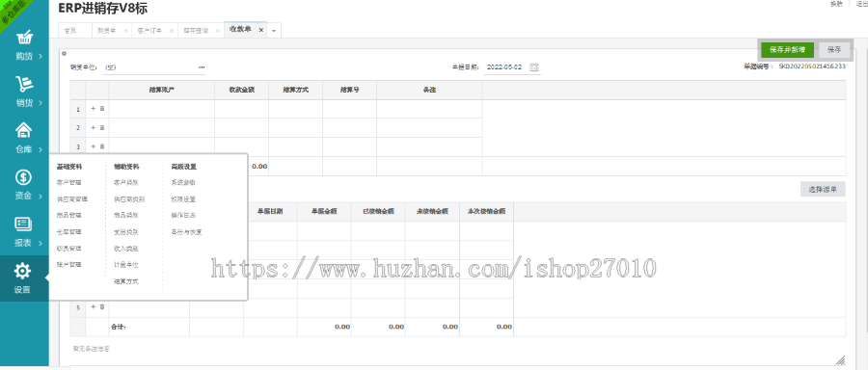This screenshot has height=370, width=868.
Task: Open 商品管理 in settings menu
Action: [x=68, y=215]
